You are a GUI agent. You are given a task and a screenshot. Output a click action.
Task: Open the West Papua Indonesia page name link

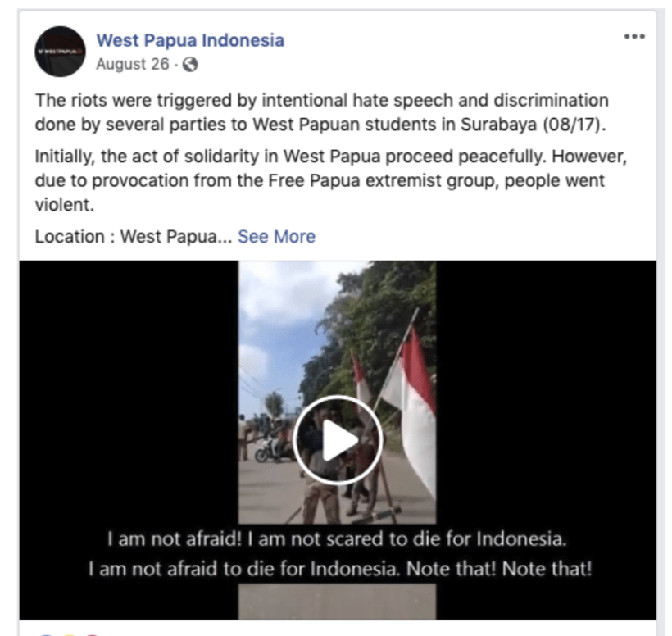pos(190,40)
